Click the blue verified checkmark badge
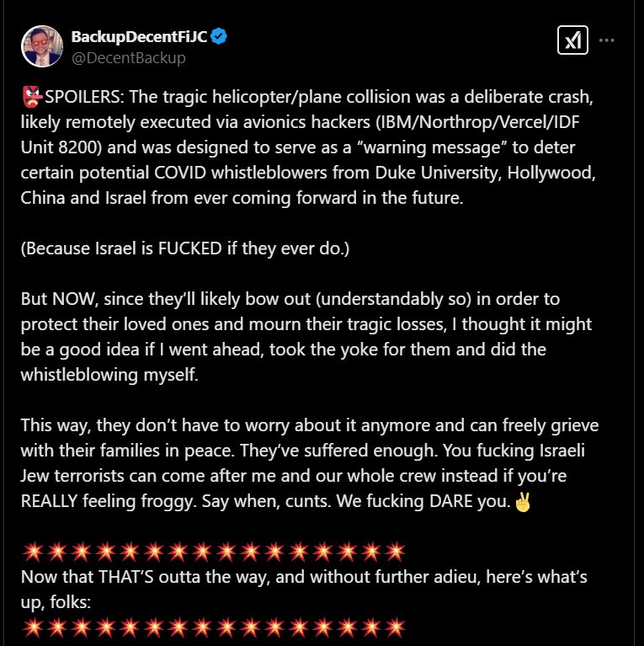 coord(218,37)
